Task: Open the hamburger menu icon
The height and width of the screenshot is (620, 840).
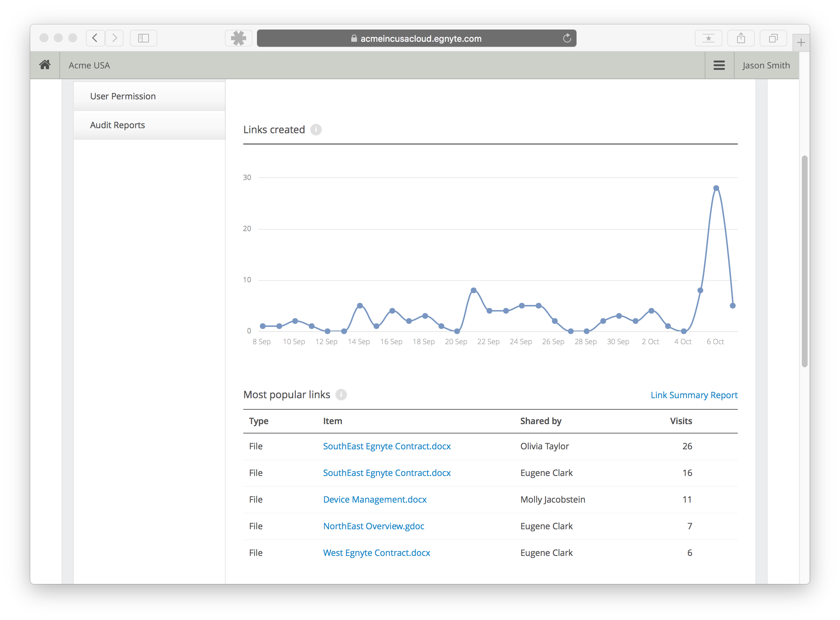Action: (719, 65)
